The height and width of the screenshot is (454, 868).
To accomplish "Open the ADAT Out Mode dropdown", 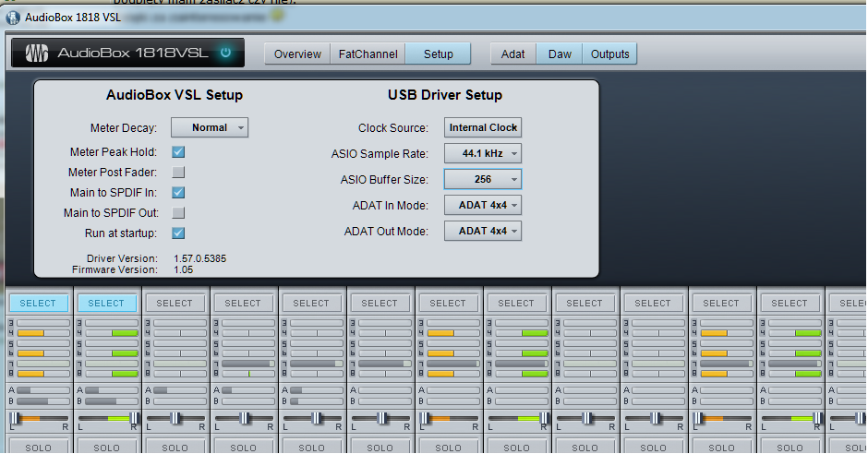I will click(483, 231).
